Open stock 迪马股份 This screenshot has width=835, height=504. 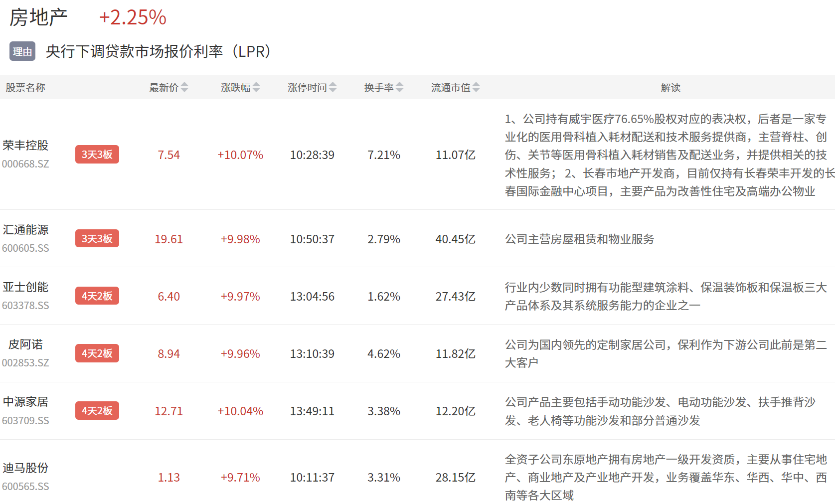[25, 468]
